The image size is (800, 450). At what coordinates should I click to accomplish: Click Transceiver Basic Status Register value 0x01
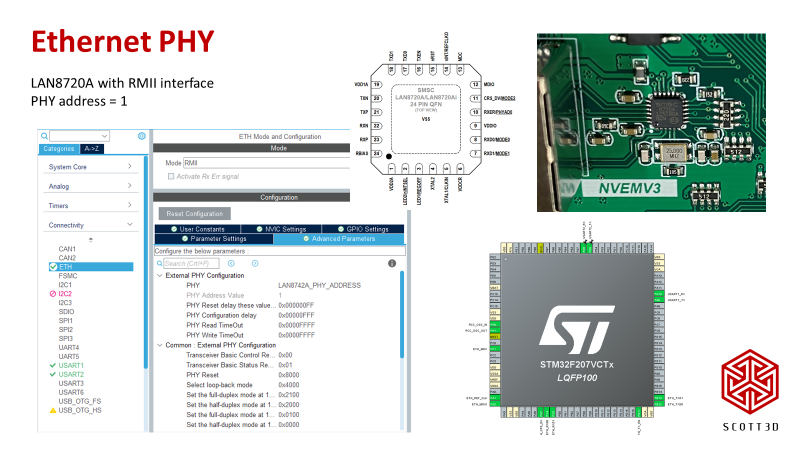tap(285, 365)
